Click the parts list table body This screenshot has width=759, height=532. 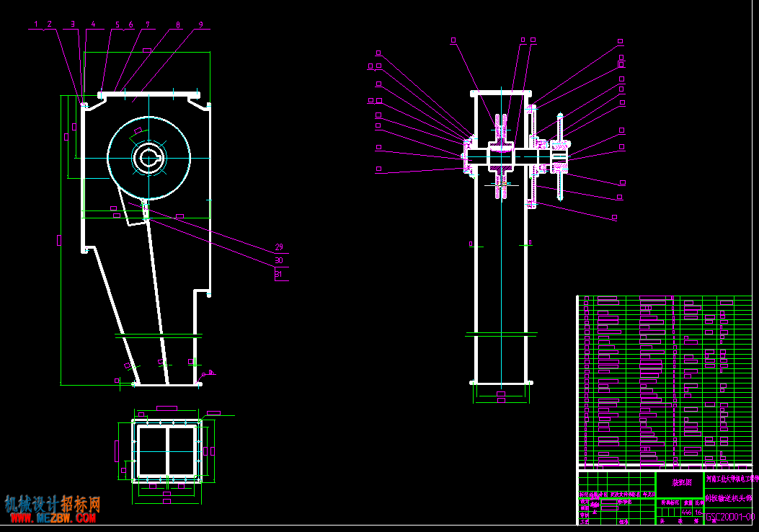click(x=665, y=382)
